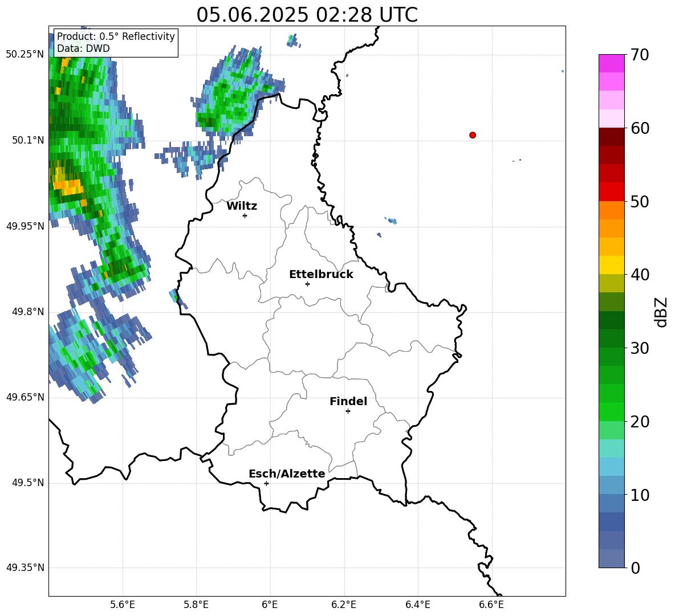The width and height of the screenshot is (675, 616).
Task: Click the 6°E longitude label
Action: (270, 605)
